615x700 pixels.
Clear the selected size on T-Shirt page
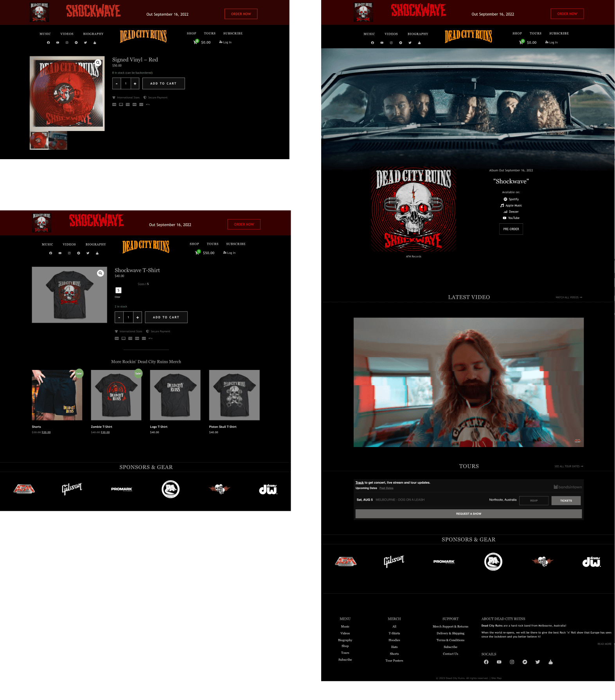pyautogui.click(x=117, y=297)
